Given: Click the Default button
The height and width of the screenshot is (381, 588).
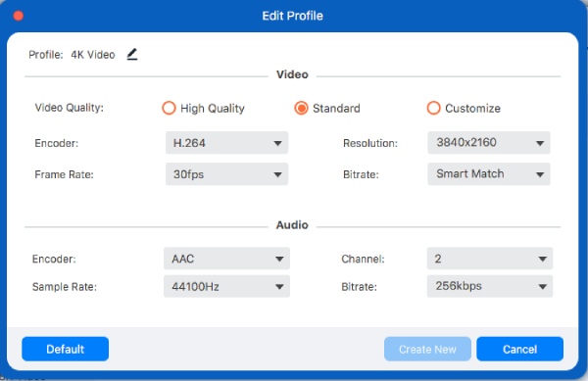Looking at the screenshot, I should (x=66, y=349).
